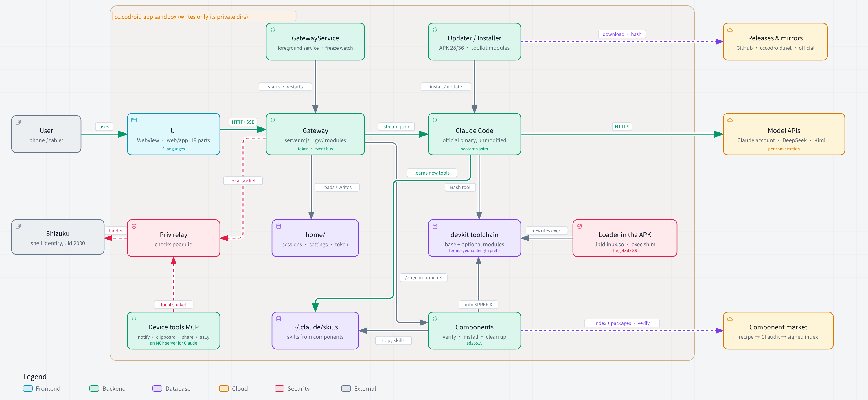Click the external-link icon in Shizuku node
Image resolution: width=868 pixels, height=400 pixels.
[x=18, y=226]
